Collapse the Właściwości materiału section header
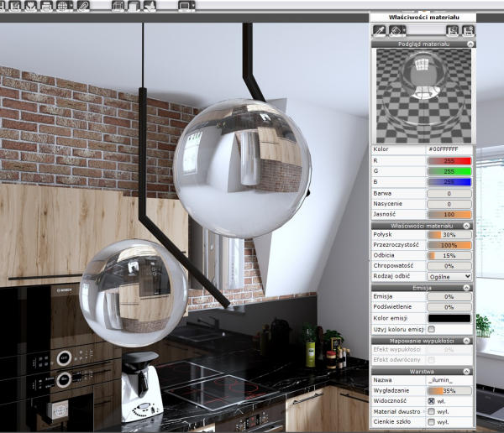504x433 pixels. point(467,226)
